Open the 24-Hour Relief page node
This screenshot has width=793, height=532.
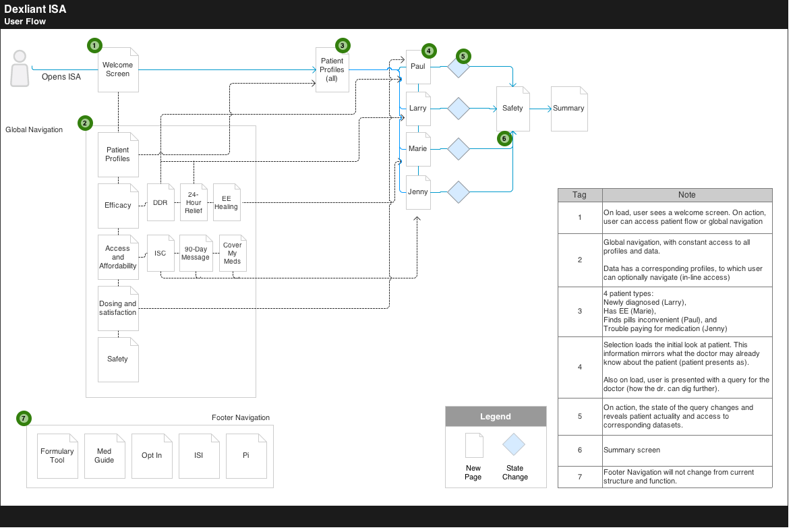click(194, 203)
